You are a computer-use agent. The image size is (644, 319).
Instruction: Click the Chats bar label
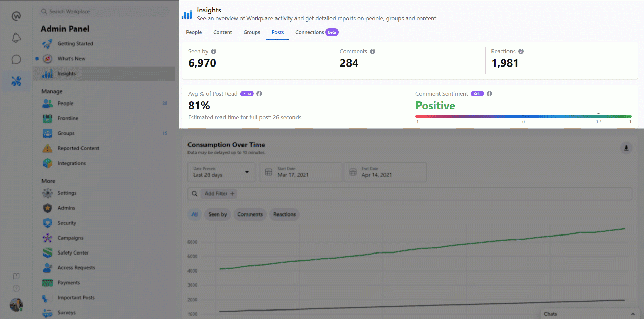pos(550,314)
